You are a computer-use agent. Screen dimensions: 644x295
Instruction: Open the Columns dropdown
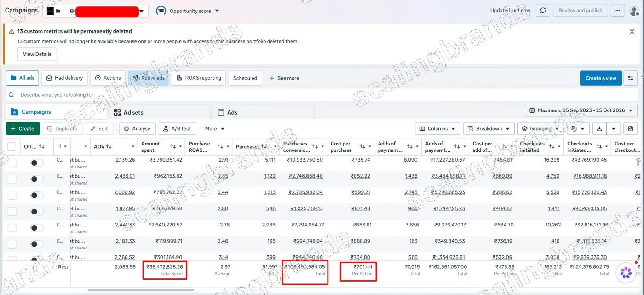click(x=437, y=129)
